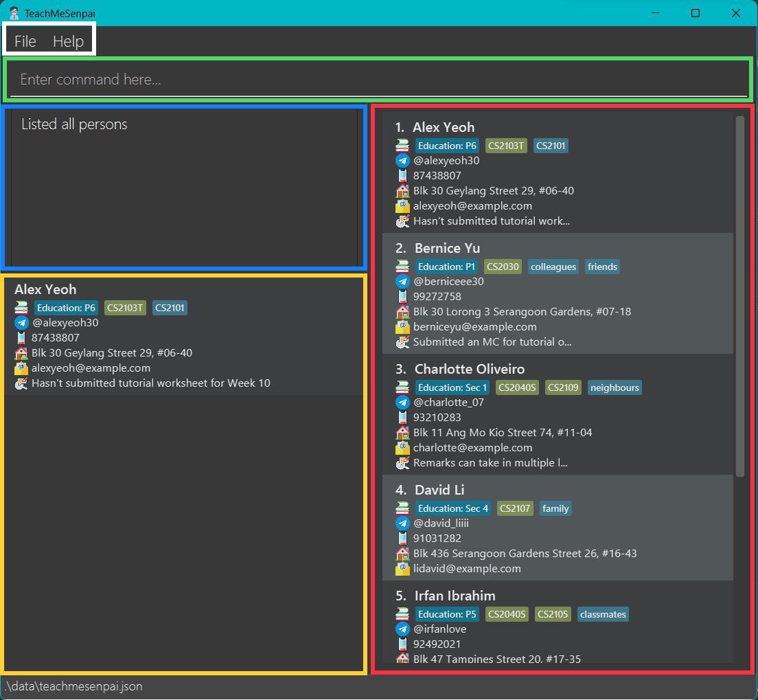Open the Help menu
The width and height of the screenshot is (758, 700).
68,41
